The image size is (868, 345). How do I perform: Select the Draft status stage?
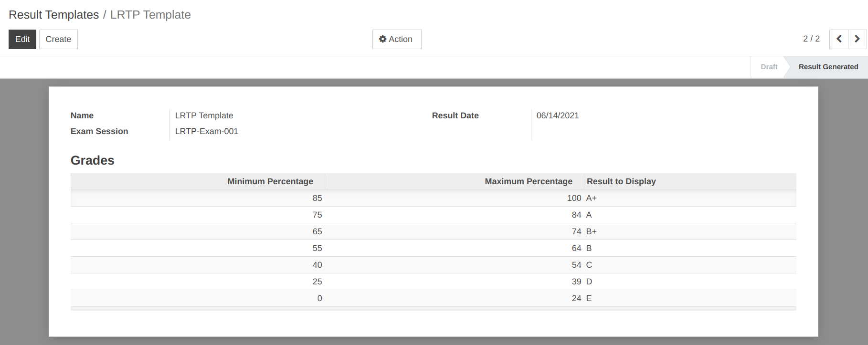769,67
